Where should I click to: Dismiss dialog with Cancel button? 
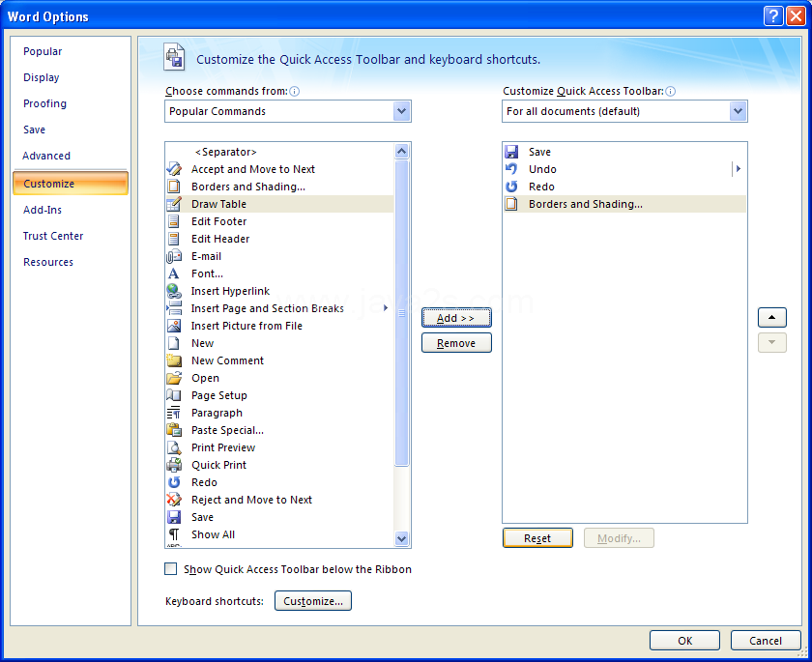766,641
